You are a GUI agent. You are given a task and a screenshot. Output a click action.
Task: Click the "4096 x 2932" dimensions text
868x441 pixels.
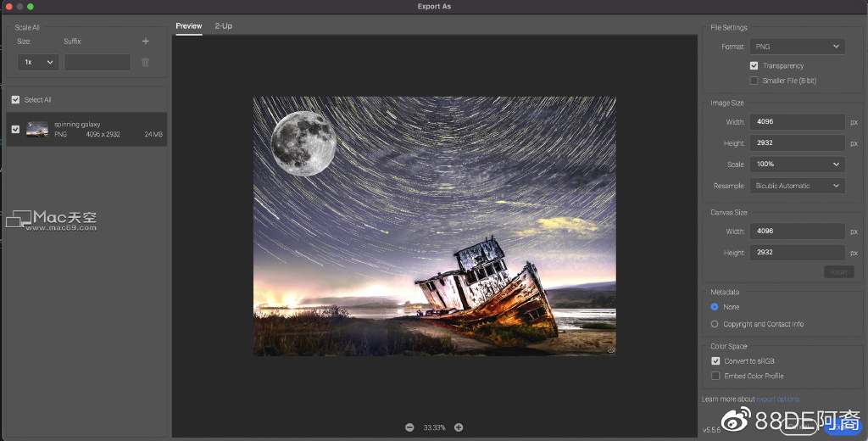click(103, 134)
